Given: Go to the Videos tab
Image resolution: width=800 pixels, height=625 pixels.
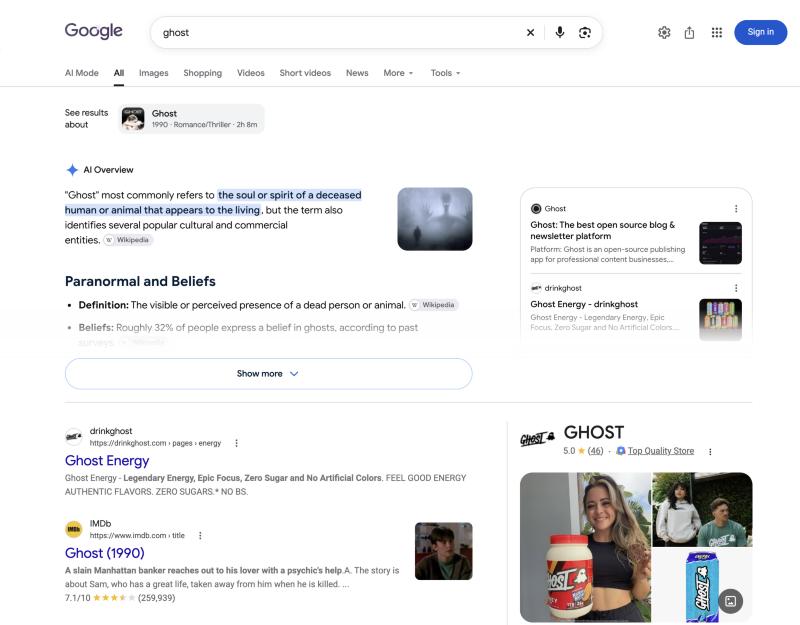Looking at the screenshot, I should coord(251,73).
